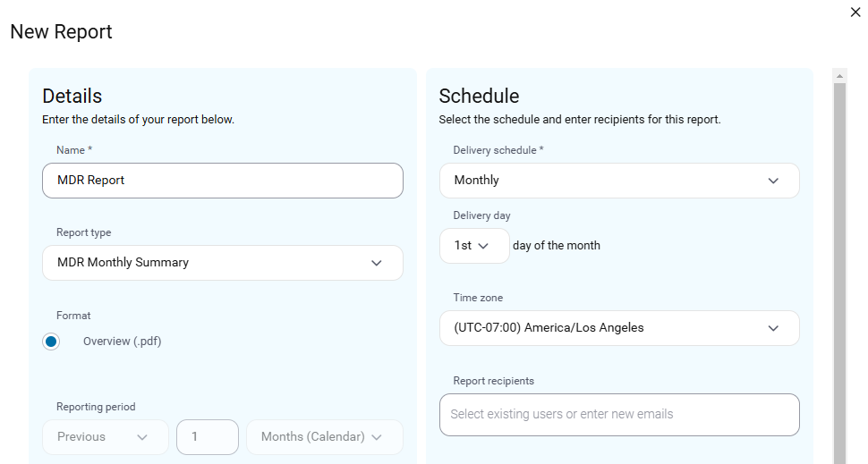The height and width of the screenshot is (464, 868).
Task: Open the MDR Monthly Summary dropdown
Action: [x=223, y=263]
